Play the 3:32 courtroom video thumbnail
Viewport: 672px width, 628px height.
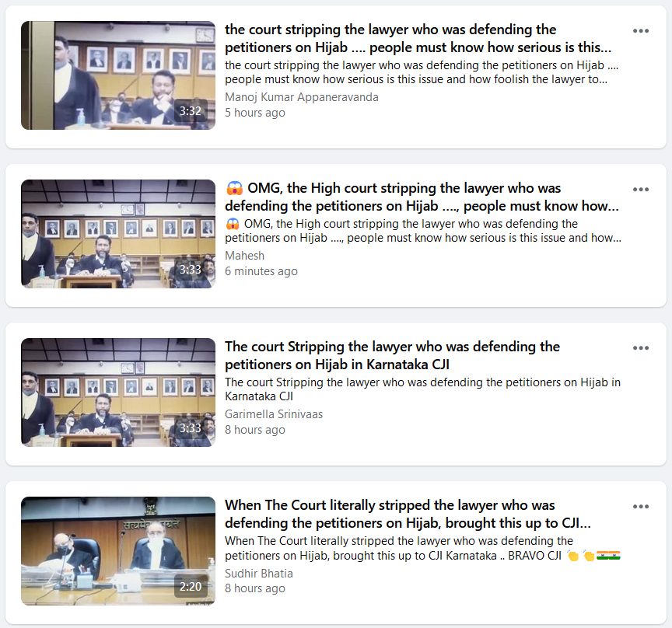(118, 75)
